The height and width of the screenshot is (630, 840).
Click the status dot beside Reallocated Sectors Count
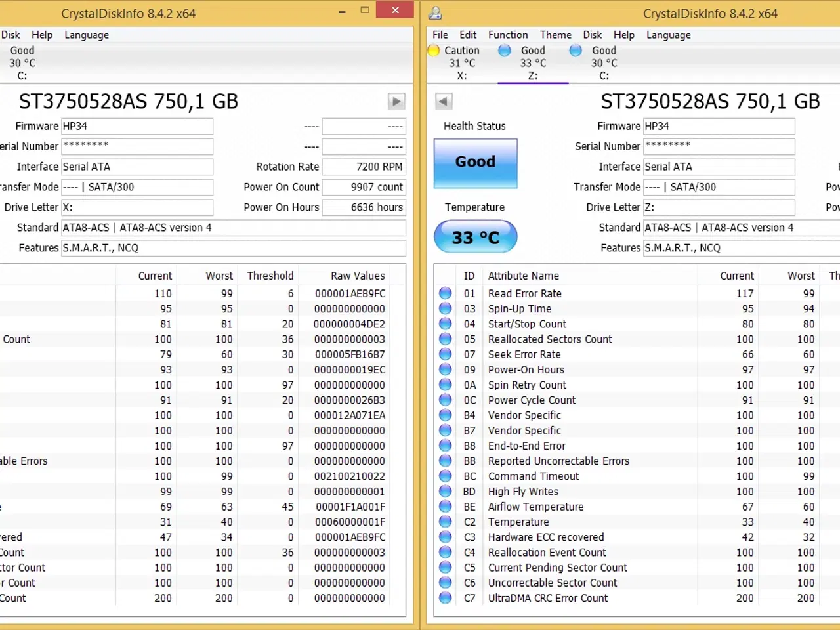pyautogui.click(x=446, y=339)
